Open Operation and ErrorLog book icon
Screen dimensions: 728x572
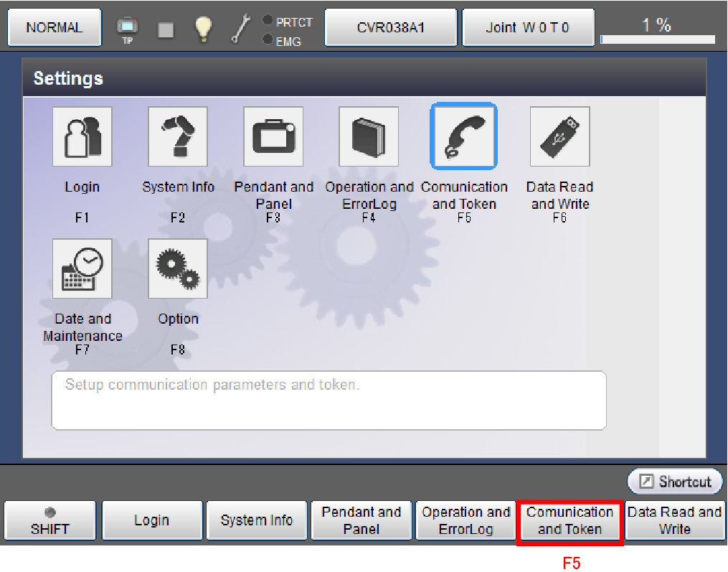[x=369, y=136]
